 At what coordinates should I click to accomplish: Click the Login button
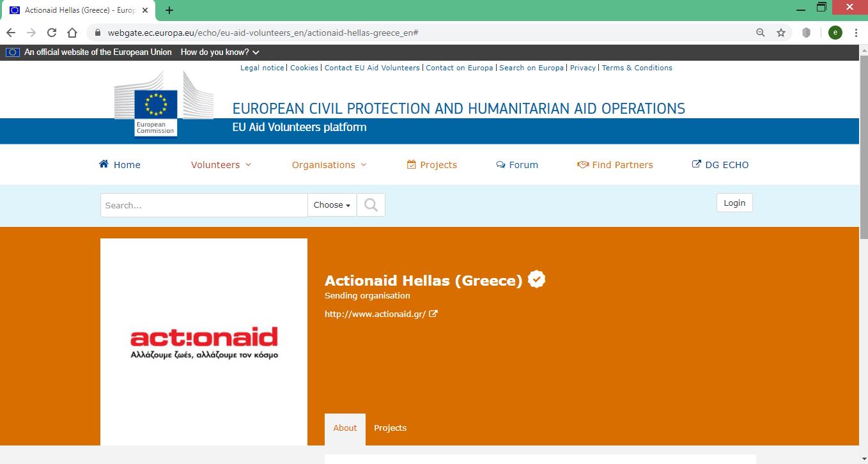click(x=734, y=203)
